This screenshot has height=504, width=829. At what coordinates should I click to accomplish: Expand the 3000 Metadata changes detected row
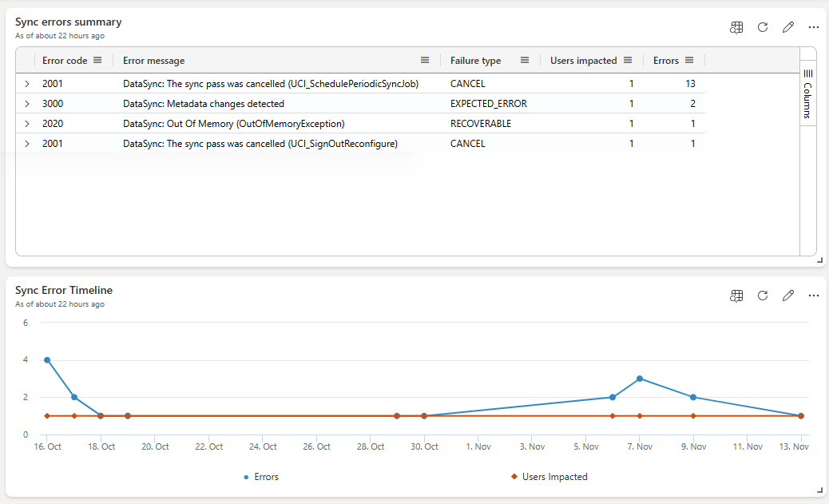click(27, 104)
